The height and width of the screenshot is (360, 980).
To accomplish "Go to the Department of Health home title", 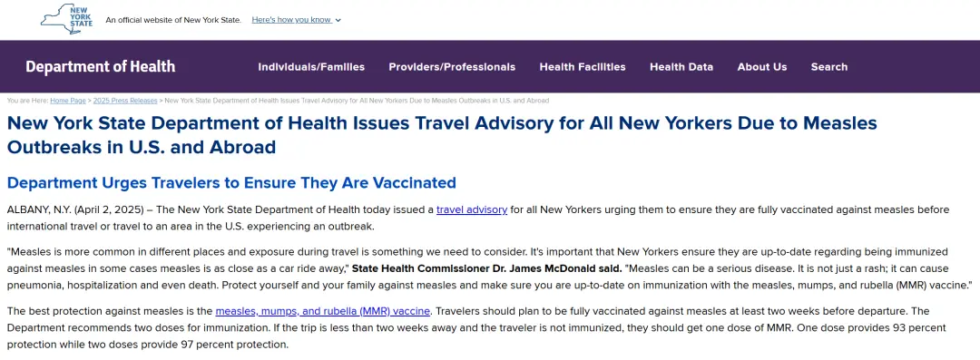I will point(100,66).
